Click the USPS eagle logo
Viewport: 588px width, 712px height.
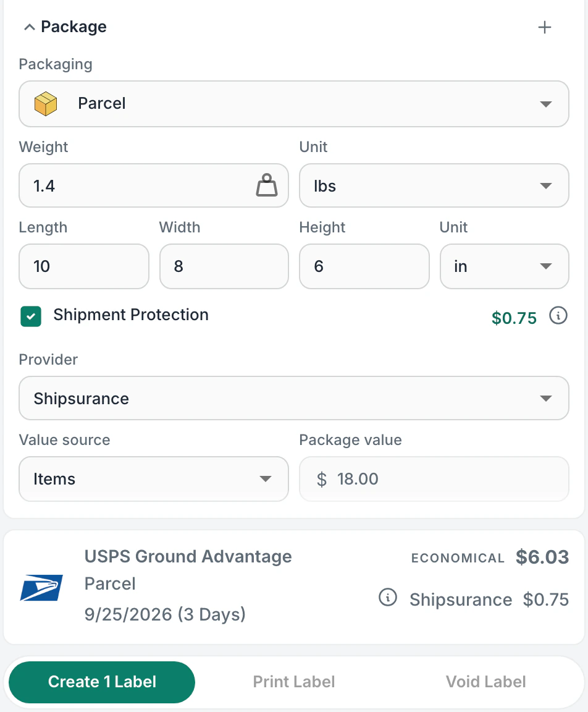[x=41, y=588]
